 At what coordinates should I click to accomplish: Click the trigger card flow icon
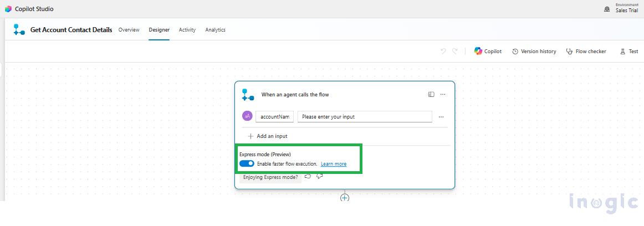pos(248,95)
